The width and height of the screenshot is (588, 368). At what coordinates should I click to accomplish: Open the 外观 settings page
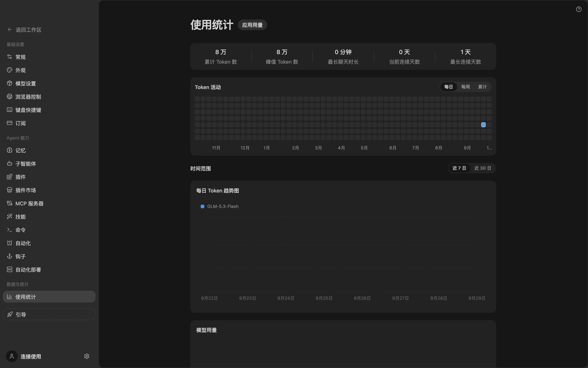pyautogui.click(x=49, y=70)
